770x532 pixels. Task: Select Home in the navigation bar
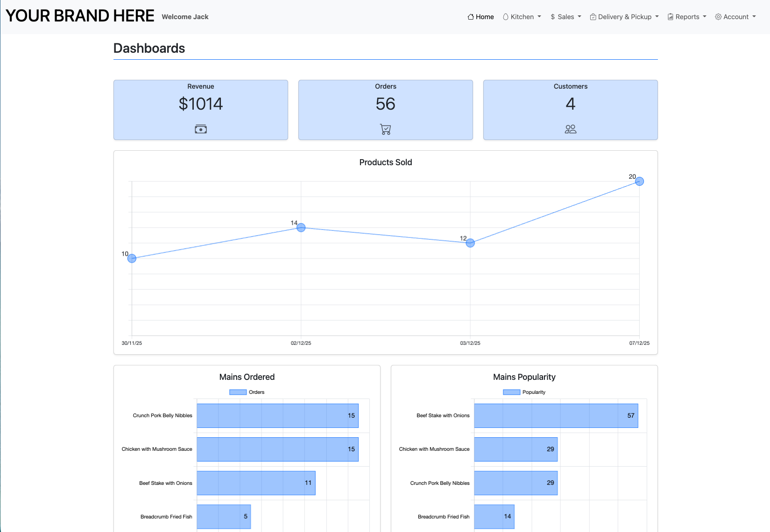(x=480, y=16)
